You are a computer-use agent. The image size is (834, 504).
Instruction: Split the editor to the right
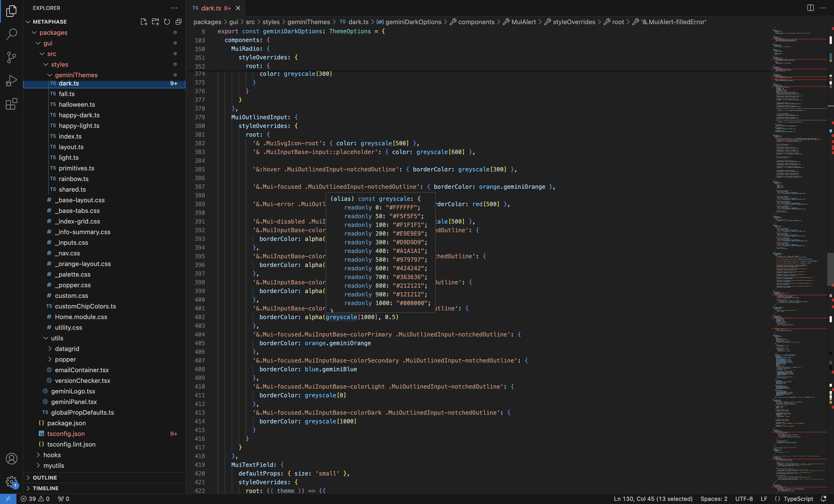[x=810, y=8]
